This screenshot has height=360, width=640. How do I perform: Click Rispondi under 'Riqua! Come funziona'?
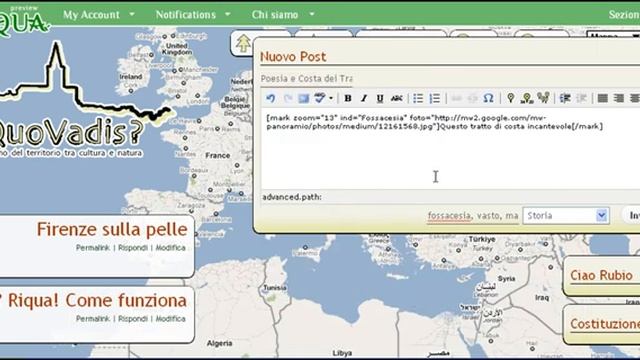click(x=133, y=319)
